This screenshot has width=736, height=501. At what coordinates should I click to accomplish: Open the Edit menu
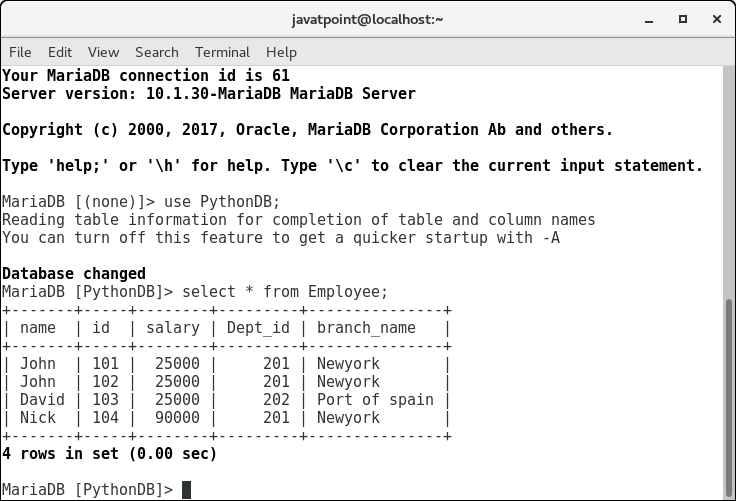click(60, 52)
